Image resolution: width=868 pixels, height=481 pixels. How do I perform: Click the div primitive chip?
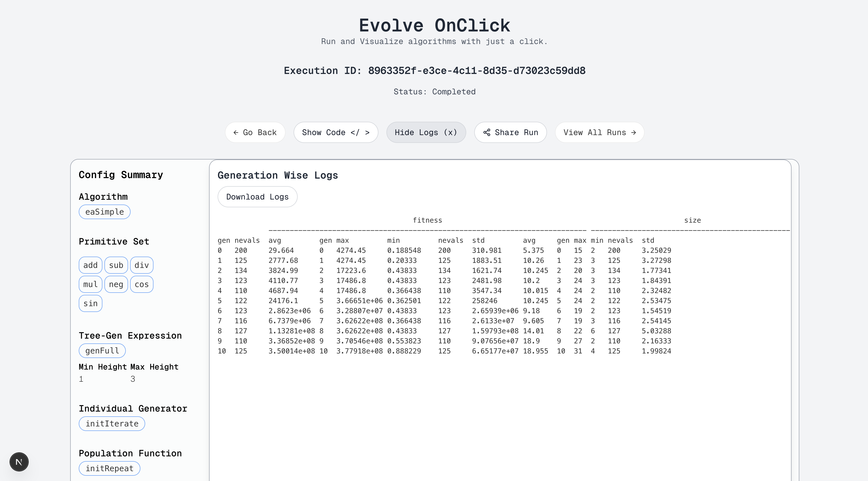click(x=141, y=265)
